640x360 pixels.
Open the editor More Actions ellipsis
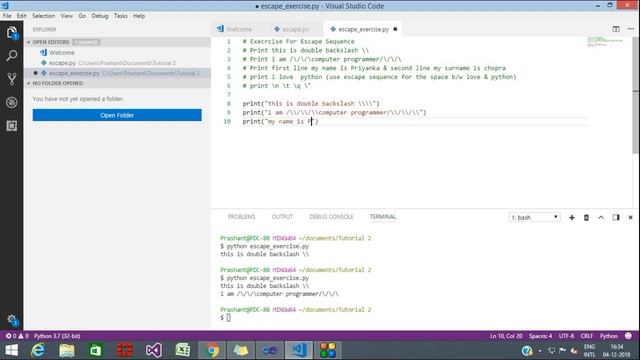coord(631,29)
